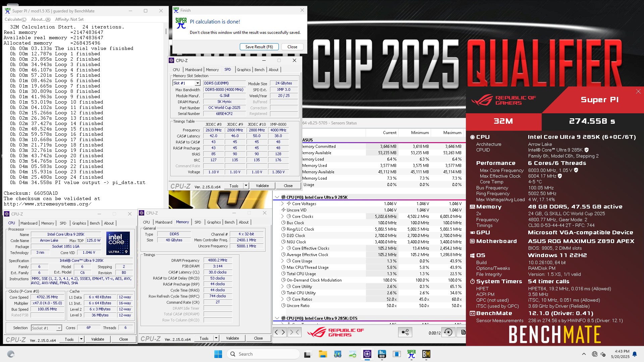Open File Explorer from taskbar
The image size is (644, 362).
323,354
